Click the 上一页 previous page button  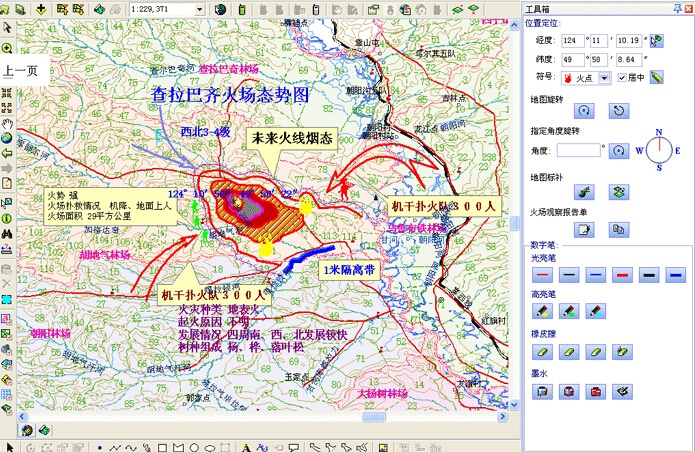coord(20,71)
